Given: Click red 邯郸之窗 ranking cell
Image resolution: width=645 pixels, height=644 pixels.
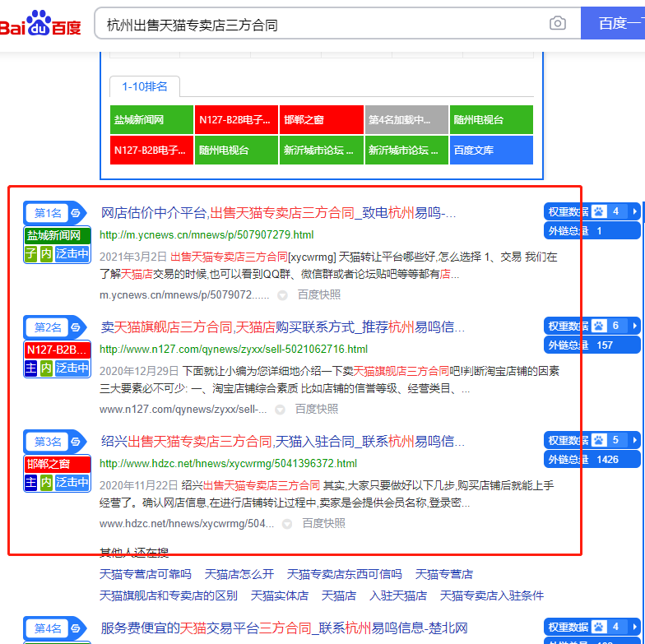Looking at the screenshot, I should 321,120.
